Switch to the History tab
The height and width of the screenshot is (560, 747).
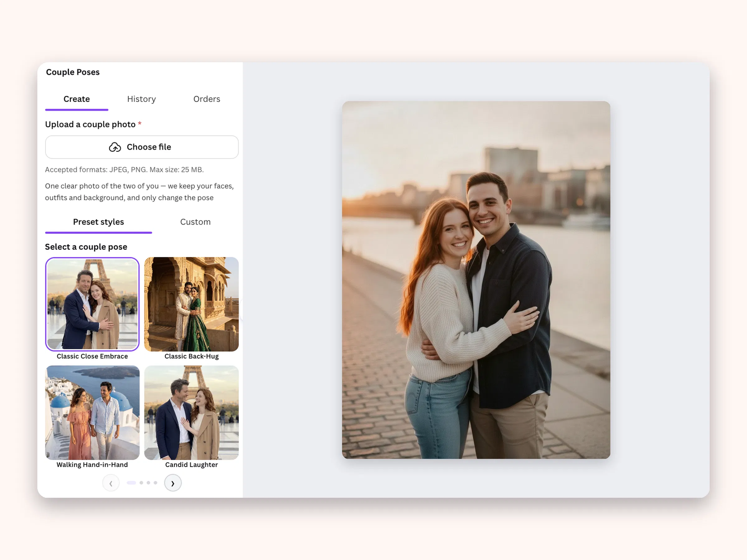142,99
